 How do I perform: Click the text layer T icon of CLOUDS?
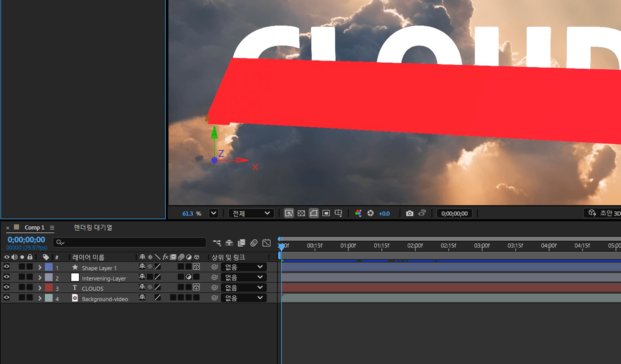coord(75,288)
